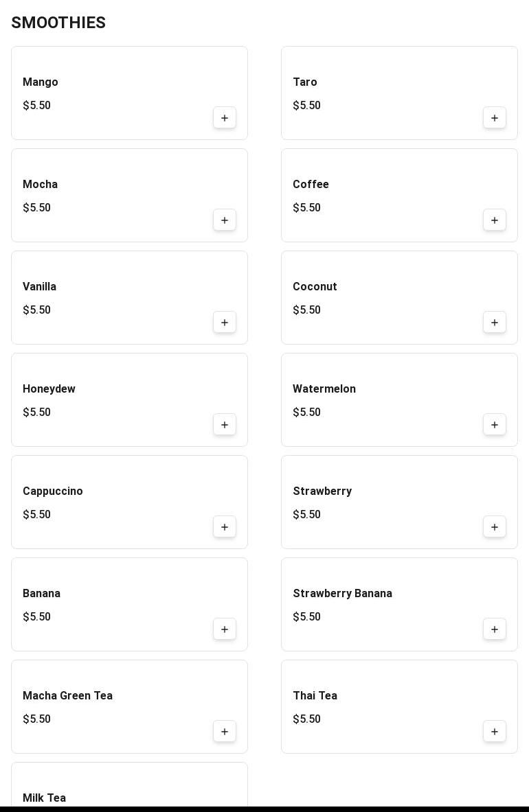Image resolution: width=529 pixels, height=812 pixels.
Task: Add Taro smoothie using plus button
Action: 495,118
